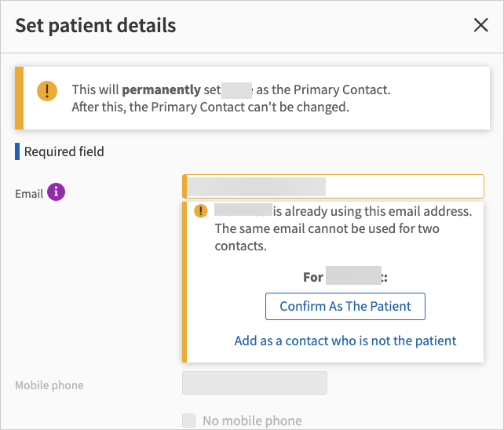
Task: Click the warning icon in Primary Contact banner
Action: pyautogui.click(x=47, y=90)
